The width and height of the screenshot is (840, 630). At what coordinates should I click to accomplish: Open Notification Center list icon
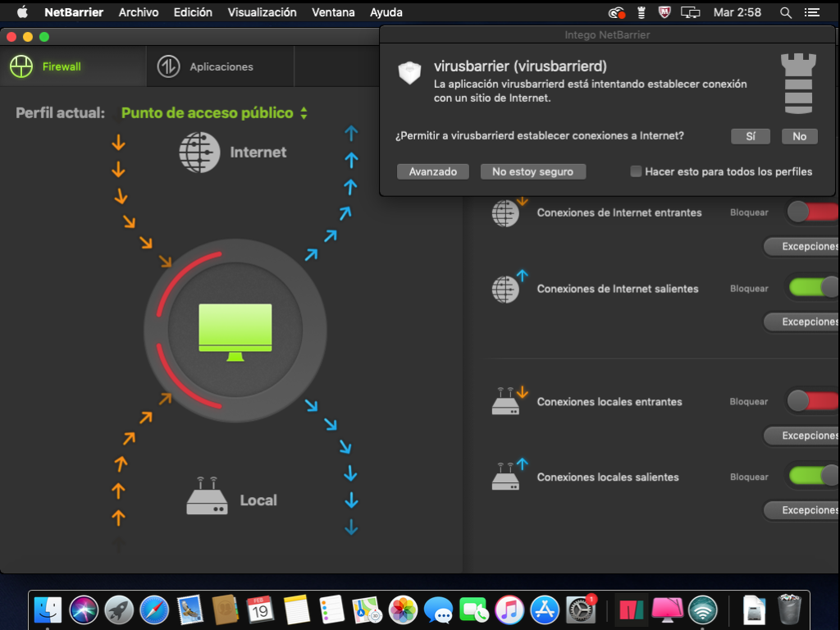[x=812, y=12]
